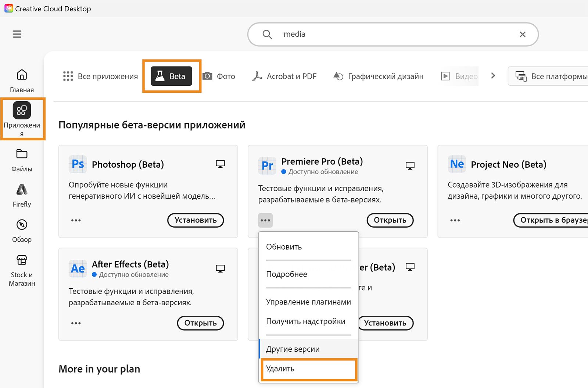Click desktop icon on partially hidden Beta card

(410, 267)
